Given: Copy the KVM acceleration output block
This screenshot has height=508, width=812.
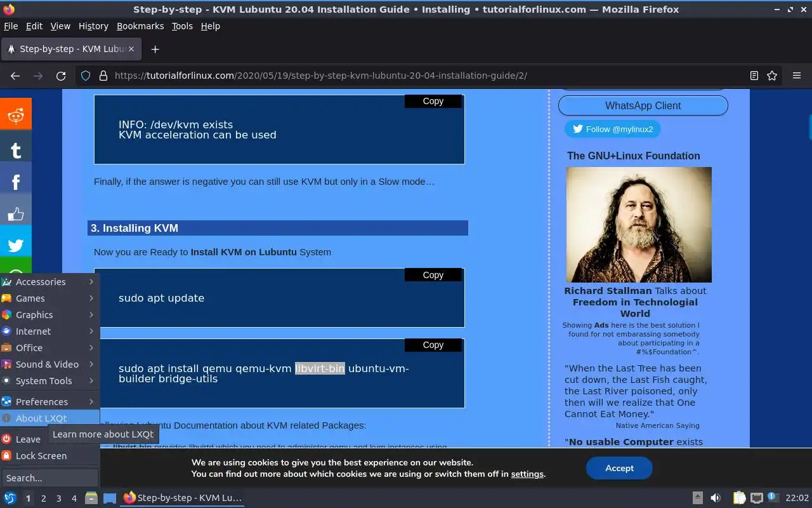Looking at the screenshot, I should coord(433,101).
